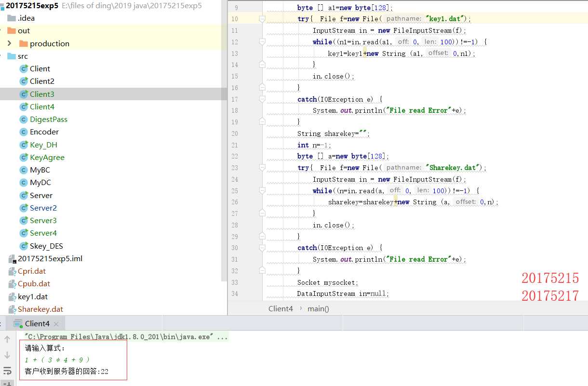Click the Skey_DES class icon
The image size is (588, 386).
24,246
